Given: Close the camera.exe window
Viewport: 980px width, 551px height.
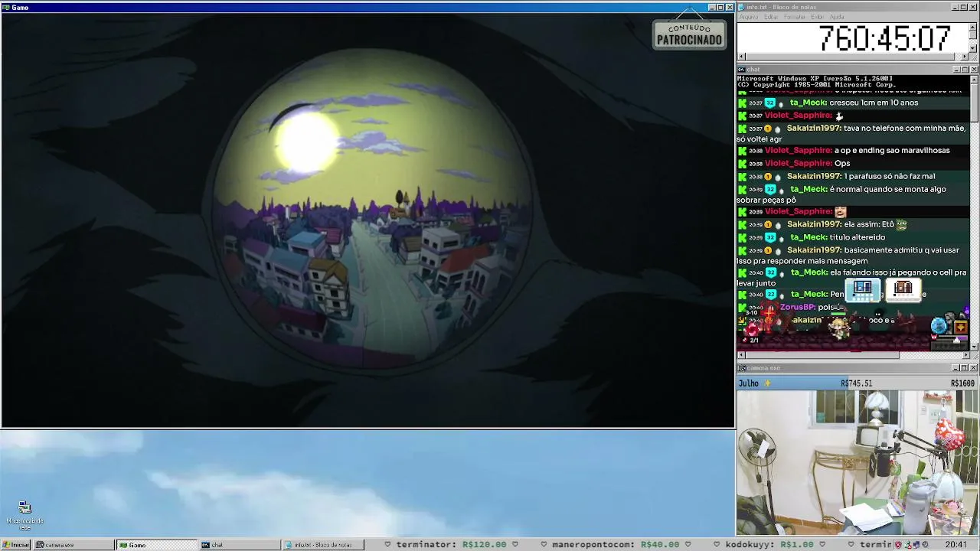Looking at the screenshot, I should pyautogui.click(x=974, y=368).
